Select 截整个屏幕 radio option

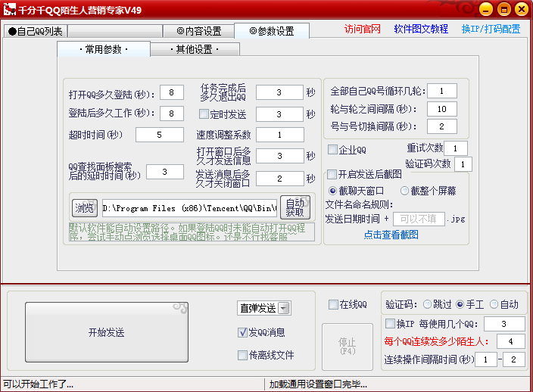(404, 191)
